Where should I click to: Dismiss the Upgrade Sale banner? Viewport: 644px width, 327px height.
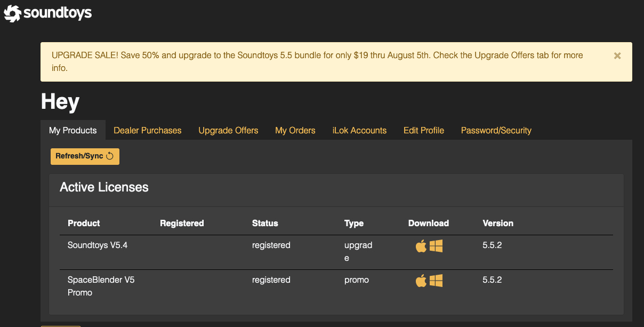617,55
